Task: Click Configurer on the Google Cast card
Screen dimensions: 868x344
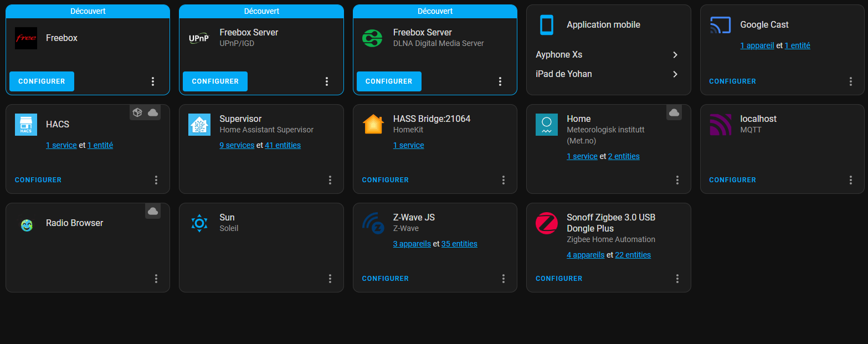Action: pos(732,81)
